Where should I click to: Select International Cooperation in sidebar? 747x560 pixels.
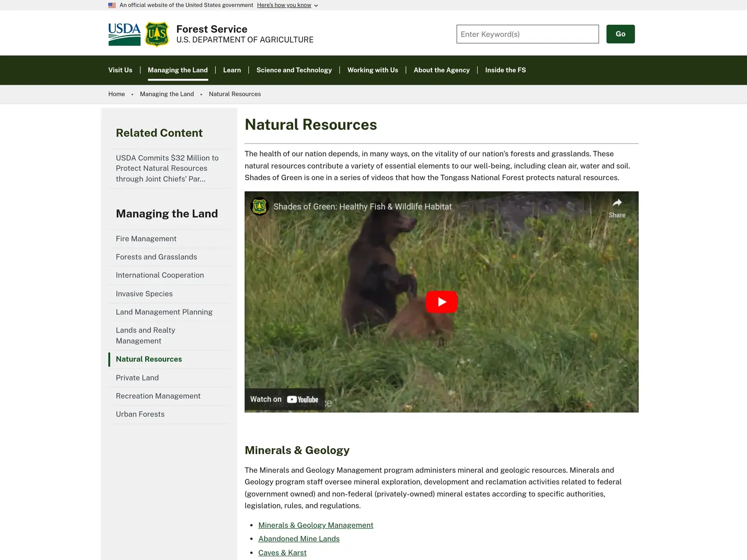[169, 275]
